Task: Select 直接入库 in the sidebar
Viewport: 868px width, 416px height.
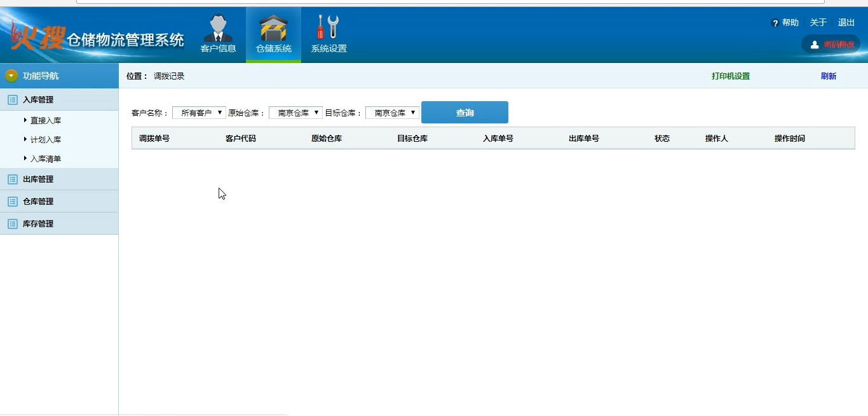Action: pyautogui.click(x=46, y=121)
